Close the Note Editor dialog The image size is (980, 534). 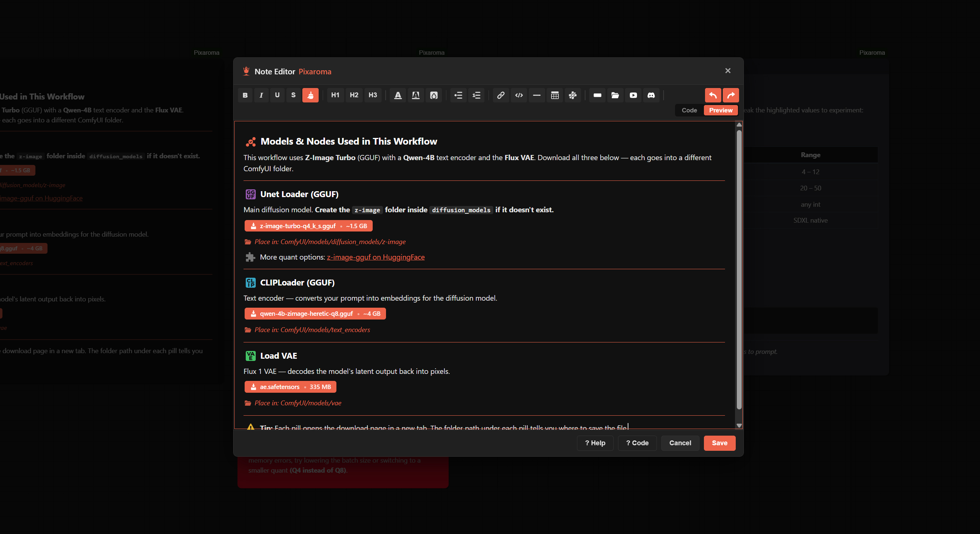click(727, 71)
